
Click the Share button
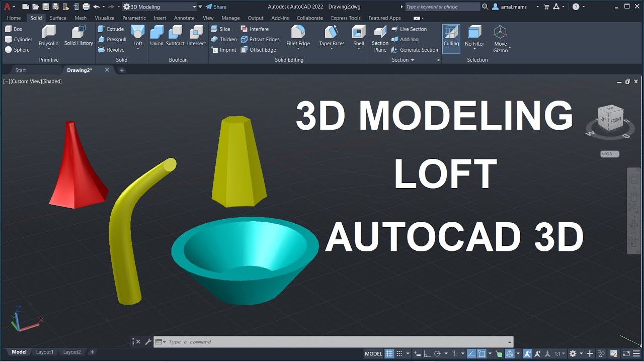click(x=216, y=7)
